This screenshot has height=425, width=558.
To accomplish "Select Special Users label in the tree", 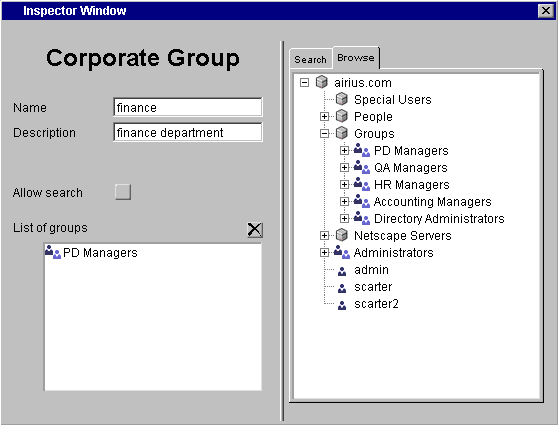I will click(x=393, y=100).
